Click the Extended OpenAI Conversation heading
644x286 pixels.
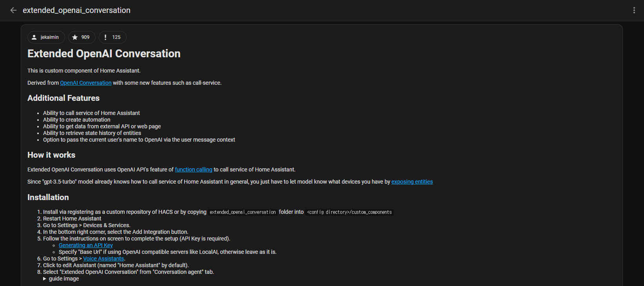click(104, 53)
